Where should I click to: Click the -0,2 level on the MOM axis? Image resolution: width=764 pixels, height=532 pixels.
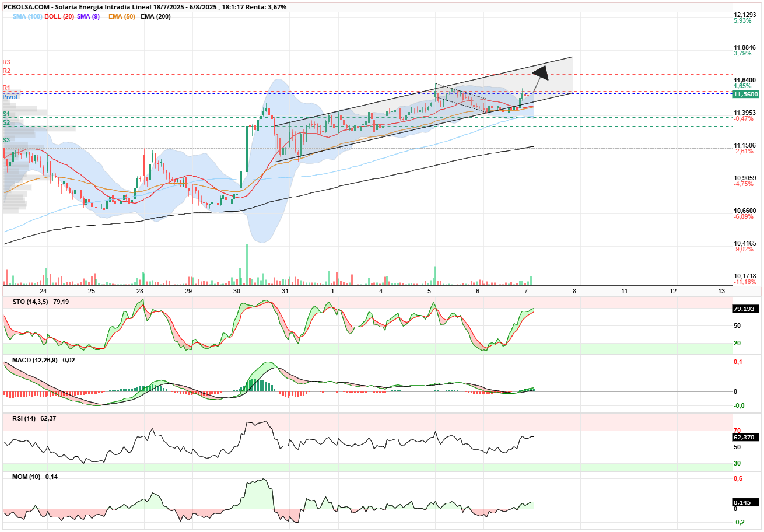click(738, 522)
